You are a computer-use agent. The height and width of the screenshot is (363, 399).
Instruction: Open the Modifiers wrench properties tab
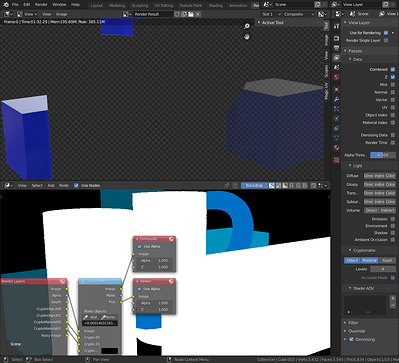pyautogui.click(x=336, y=99)
